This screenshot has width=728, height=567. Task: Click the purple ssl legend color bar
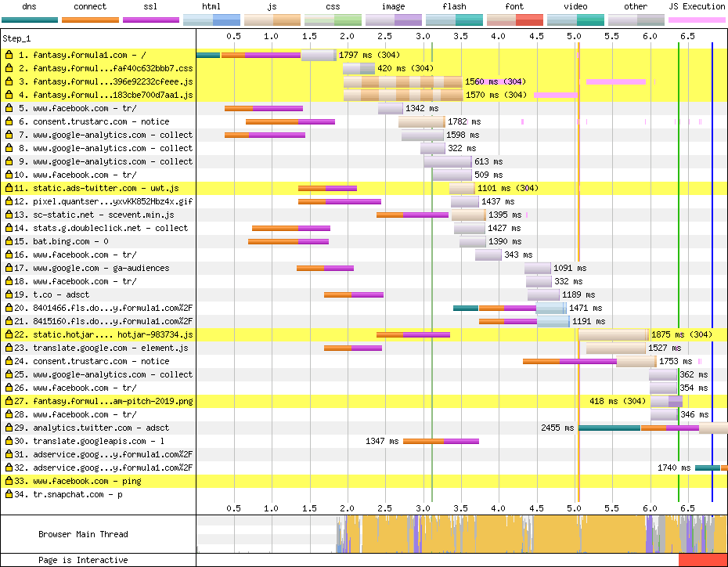pyautogui.click(x=151, y=20)
